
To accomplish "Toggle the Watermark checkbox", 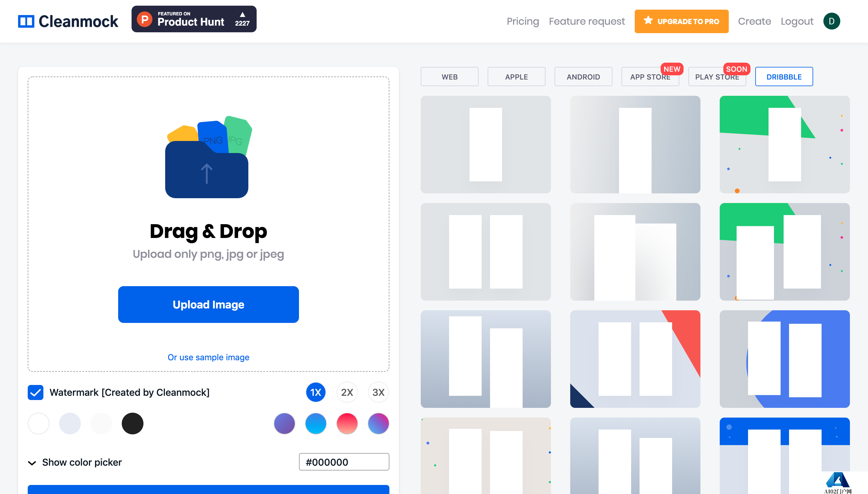I will [36, 392].
